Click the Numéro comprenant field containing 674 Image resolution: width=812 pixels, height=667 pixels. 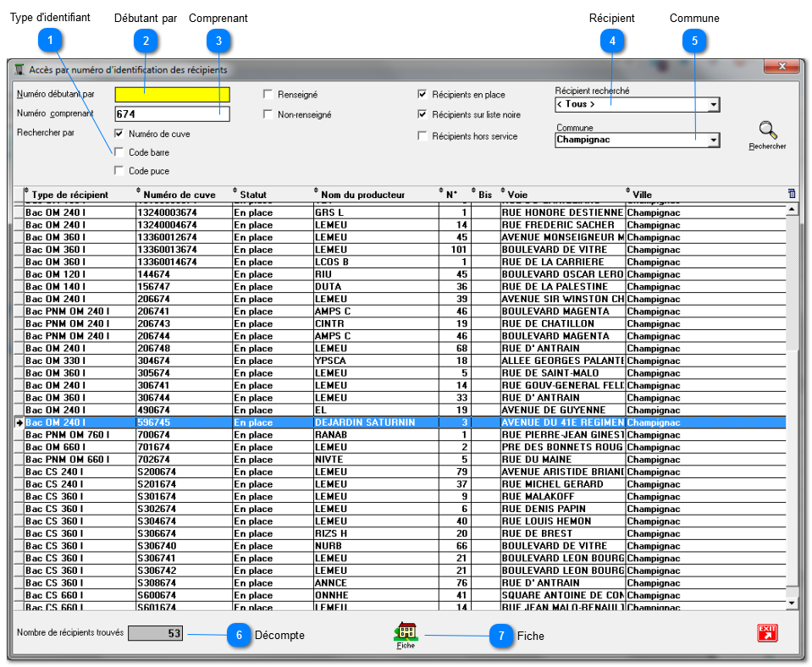172,113
